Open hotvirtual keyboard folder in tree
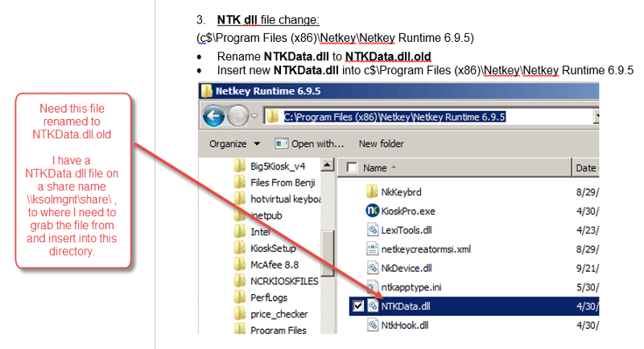 [286, 199]
